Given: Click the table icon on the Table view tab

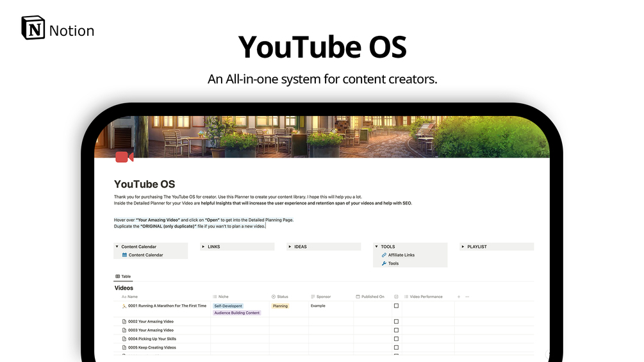Looking at the screenshot, I should pyautogui.click(x=117, y=276).
